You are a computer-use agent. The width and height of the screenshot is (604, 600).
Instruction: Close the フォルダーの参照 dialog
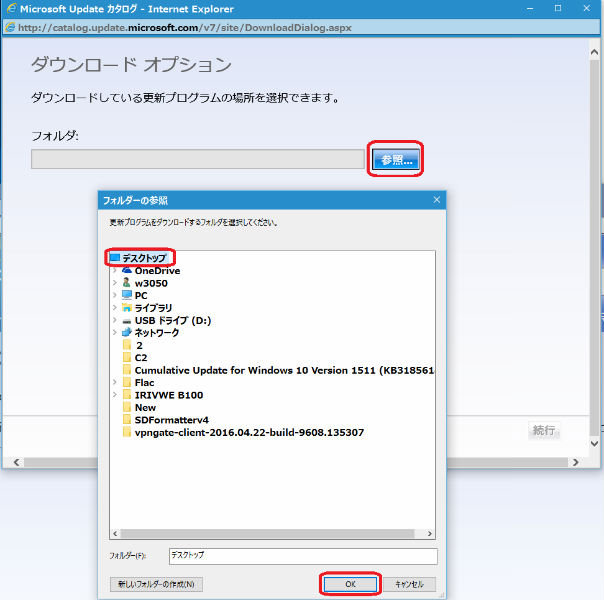(436, 200)
